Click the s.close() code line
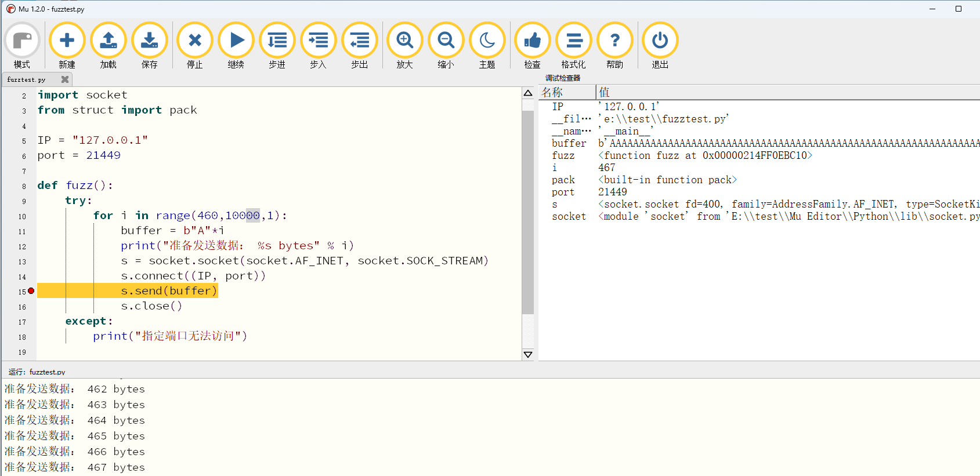Viewport: 980px width, 476px height. point(151,306)
